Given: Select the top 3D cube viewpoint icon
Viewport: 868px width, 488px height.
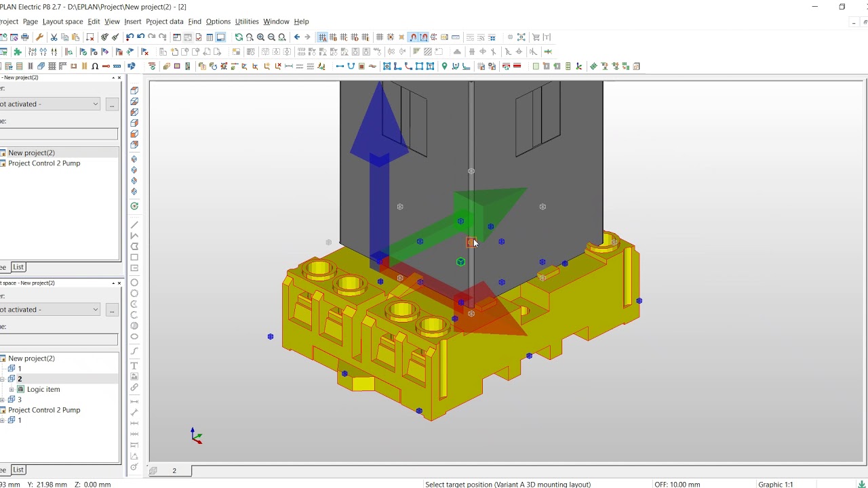Looking at the screenshot, I should pos(134,90).
